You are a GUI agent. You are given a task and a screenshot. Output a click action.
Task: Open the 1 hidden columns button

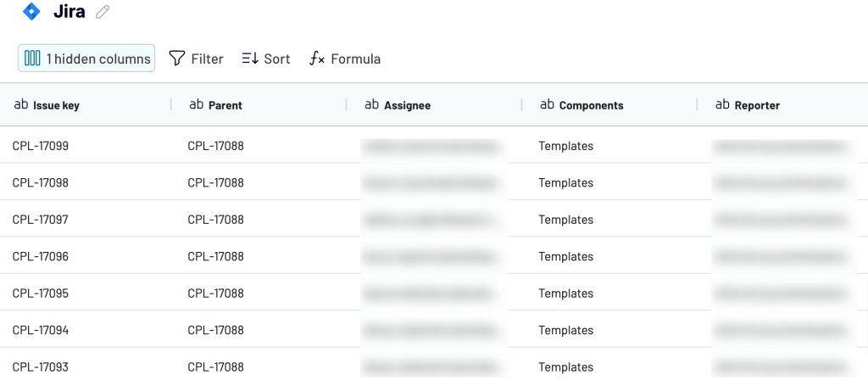(x=86, y=59)
